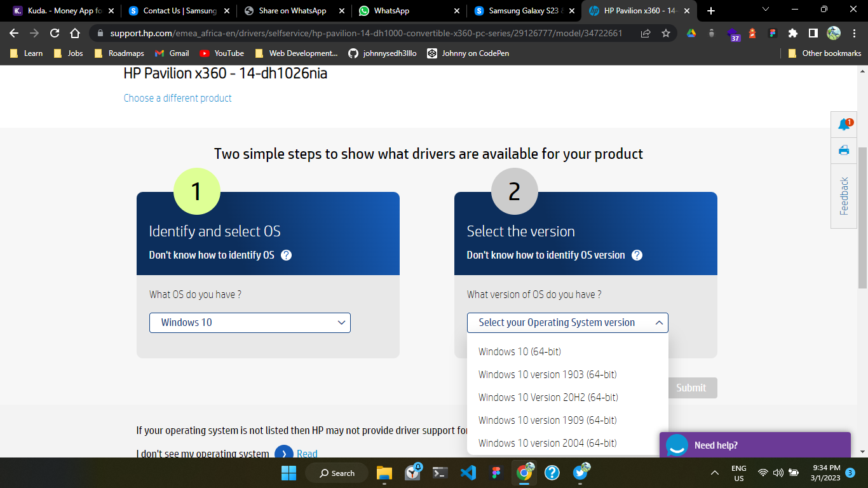Open File Explorer from the taskbar
Screen dimensions: 868x488
[384, 473]
